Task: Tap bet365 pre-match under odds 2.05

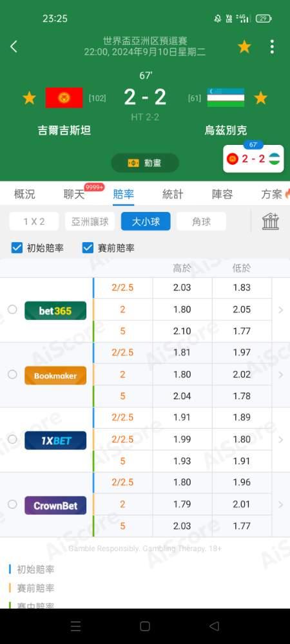Action: (242, 309)
